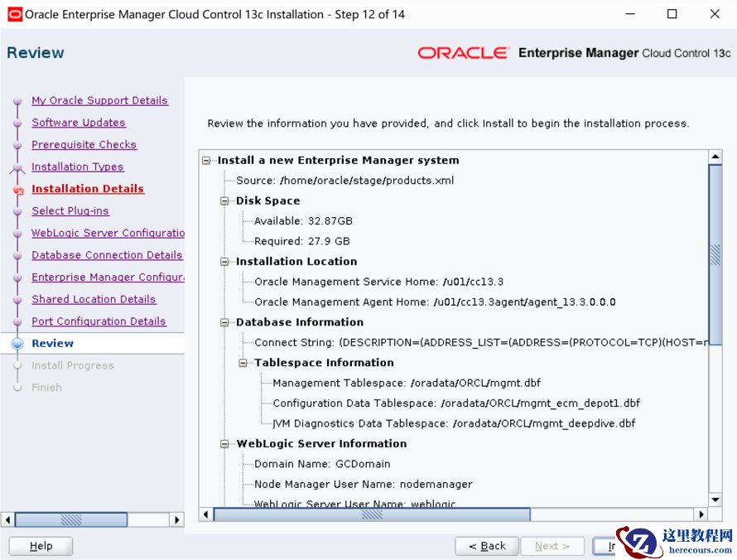Viewport: 737px width, 560px height.
Task: Select the Oracle Management Service Home row
Action: (378, 282)
